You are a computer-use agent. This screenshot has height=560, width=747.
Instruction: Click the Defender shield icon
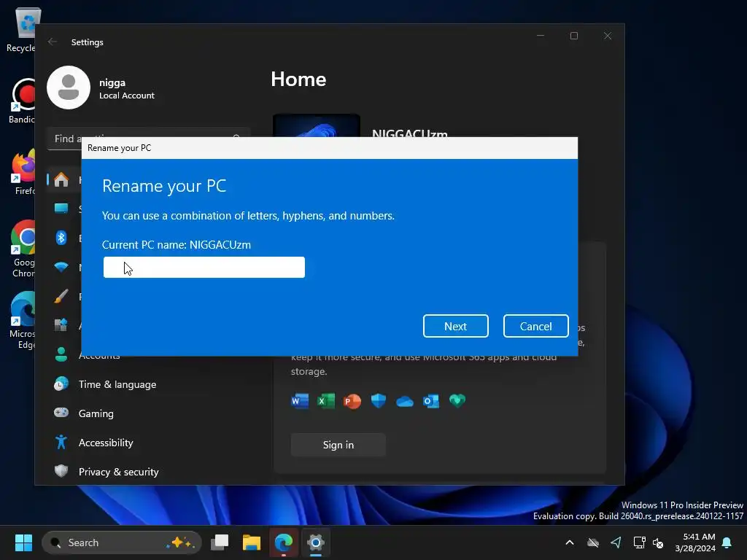click(x=379, y=401)
